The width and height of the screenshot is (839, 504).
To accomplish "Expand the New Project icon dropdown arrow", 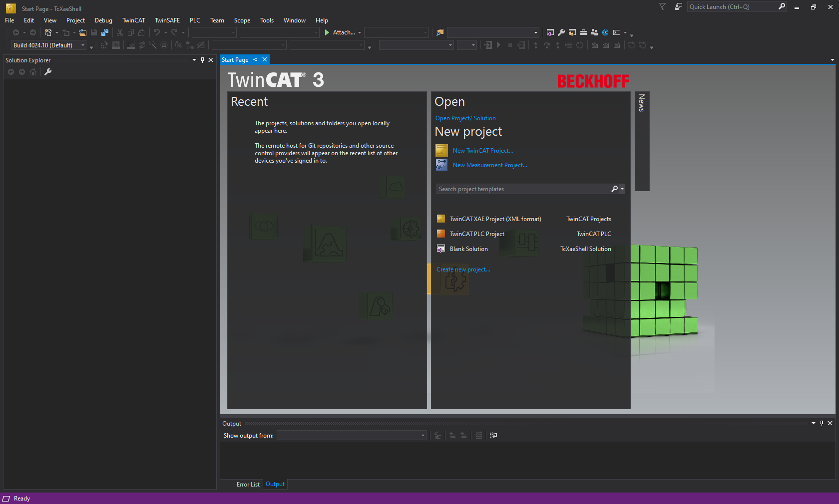I will [x=56, y=32].
